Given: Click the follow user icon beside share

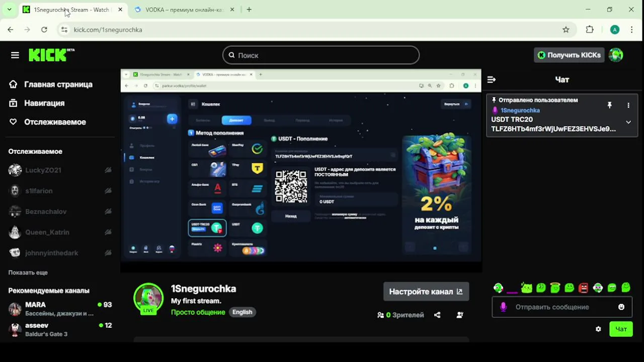Looking at the screenshot, I should pos(460,315).
